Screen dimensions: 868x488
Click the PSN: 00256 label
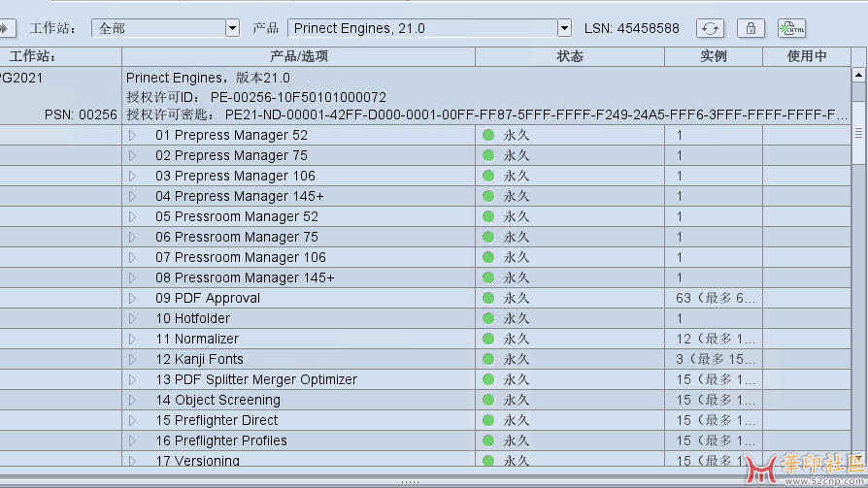pyautogui.click(x=81, y=115)
